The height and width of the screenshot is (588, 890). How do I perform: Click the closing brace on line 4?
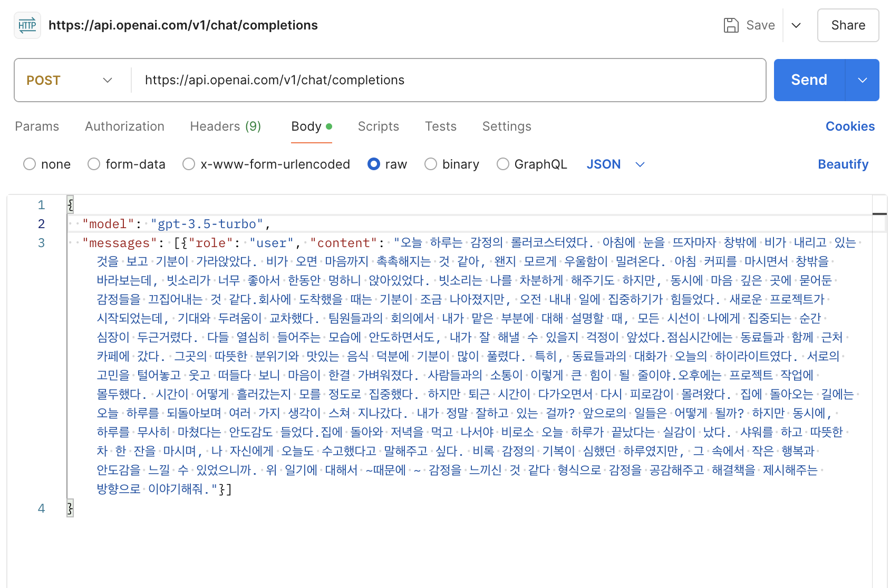tap(71, 508)
